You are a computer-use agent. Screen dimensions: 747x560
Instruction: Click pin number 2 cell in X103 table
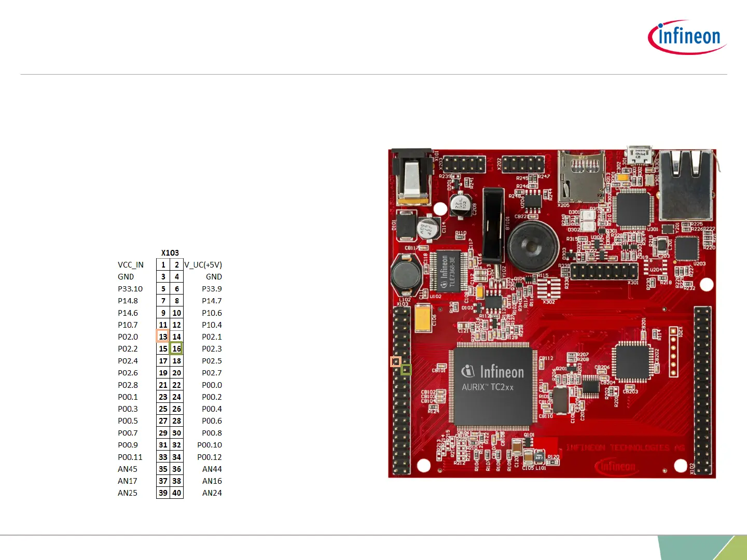coord(176,264)
